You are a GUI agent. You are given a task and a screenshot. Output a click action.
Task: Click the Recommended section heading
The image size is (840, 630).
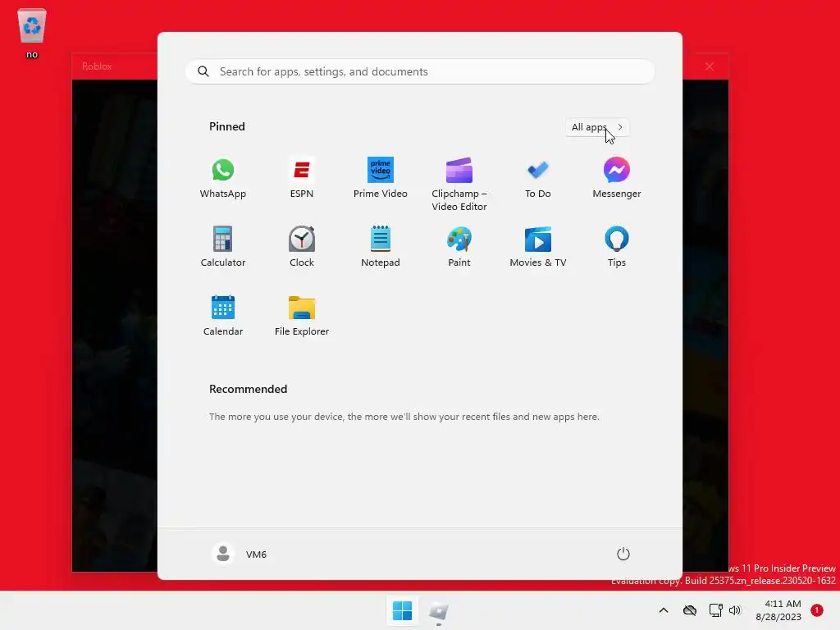[248, 389]
